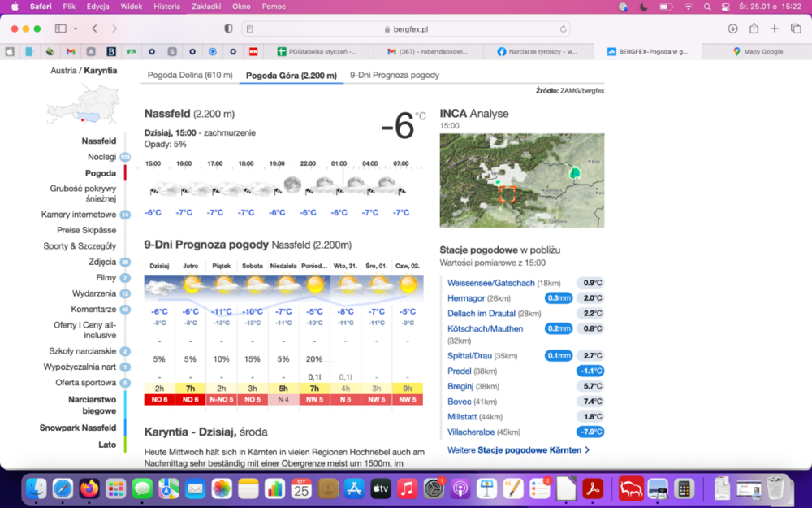Reload the page from the address bar
Screen dimensions: 812x508
(563, 28)
